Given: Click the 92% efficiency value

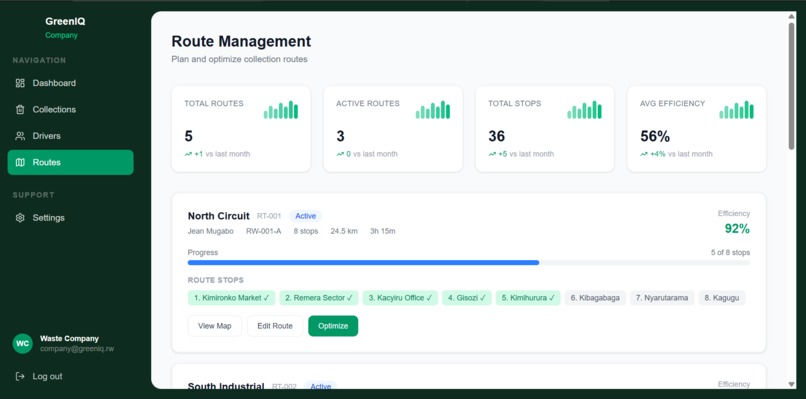Looking at the screenshot, I should 737,229.
